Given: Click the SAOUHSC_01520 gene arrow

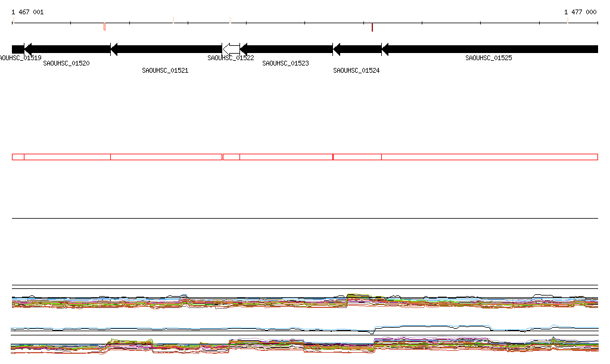Looking at the screenshot, I should tap(67, 49).
